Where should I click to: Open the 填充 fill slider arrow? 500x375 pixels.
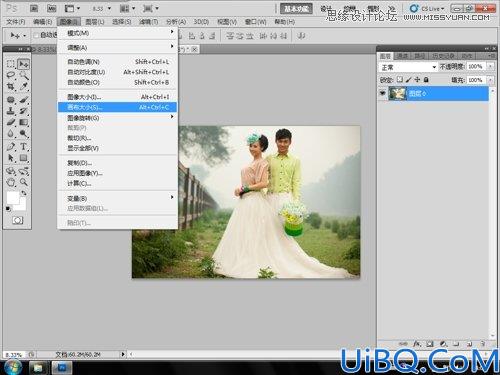(490, 80)
